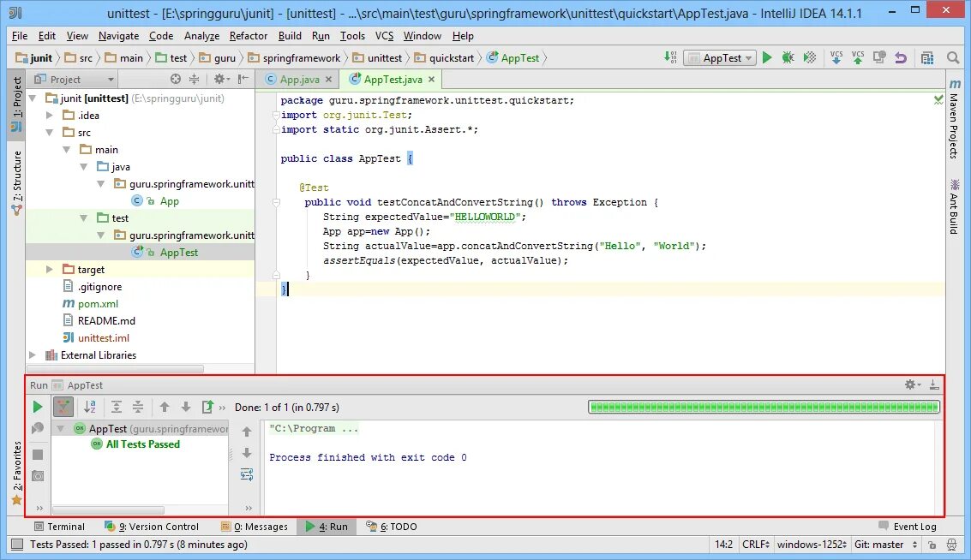Viewport: 971px width, 560px height.
Task: Toggle the 2: Favorites side tool window
Action: point(17,474)
